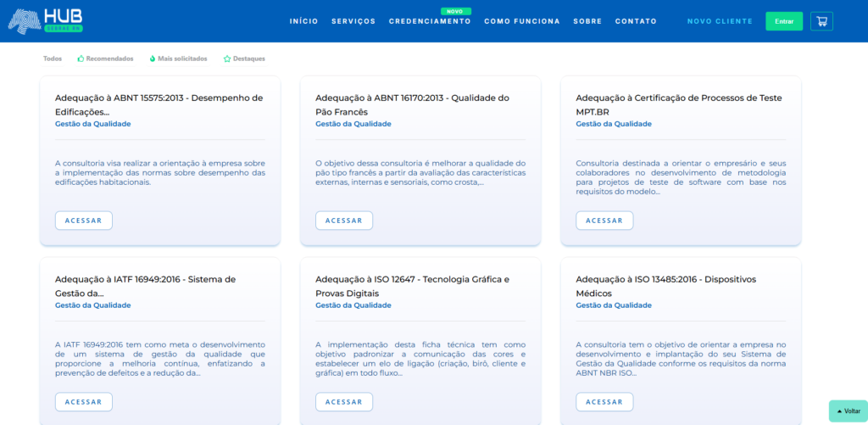Screen dimensions: 868x425
Task: Open title Adequação à ISO 12647
Action: coord(413,287)
